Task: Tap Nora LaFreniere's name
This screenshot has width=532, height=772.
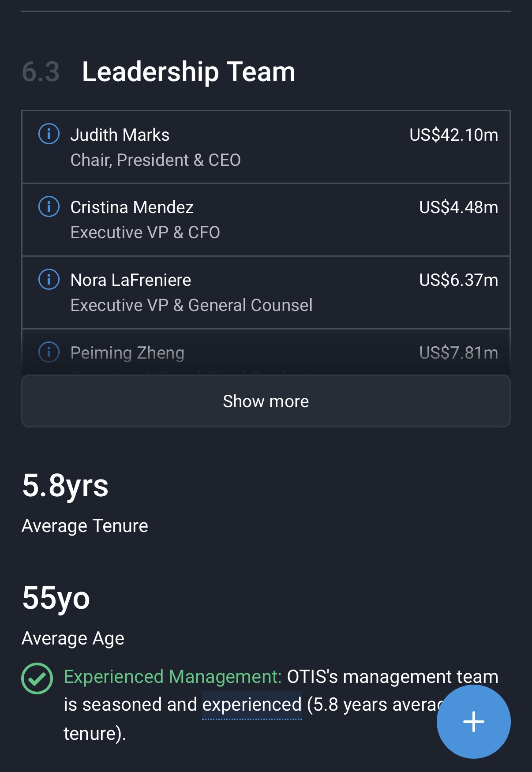Action: (131, 280)
